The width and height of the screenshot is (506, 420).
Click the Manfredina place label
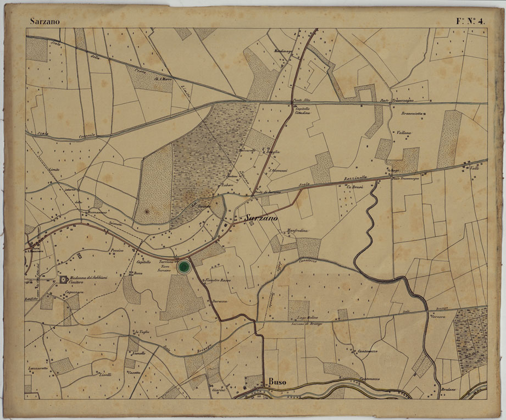coord(297,231)
